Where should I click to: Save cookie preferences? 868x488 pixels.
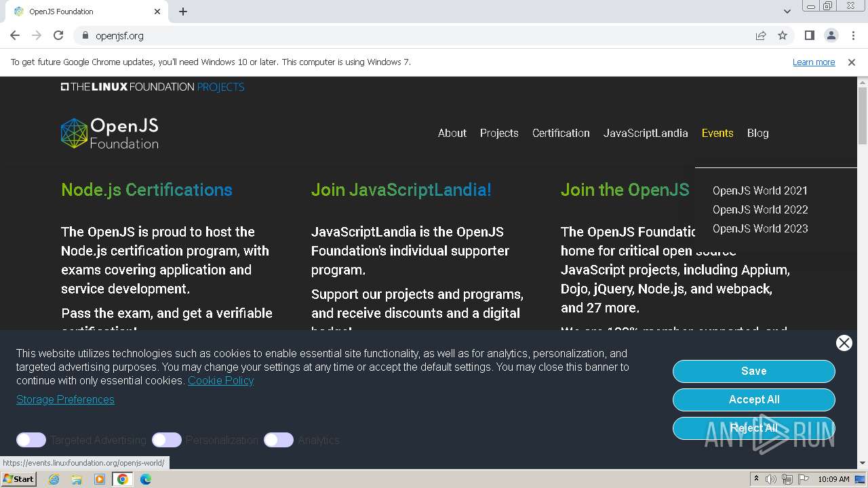[753, 371]
